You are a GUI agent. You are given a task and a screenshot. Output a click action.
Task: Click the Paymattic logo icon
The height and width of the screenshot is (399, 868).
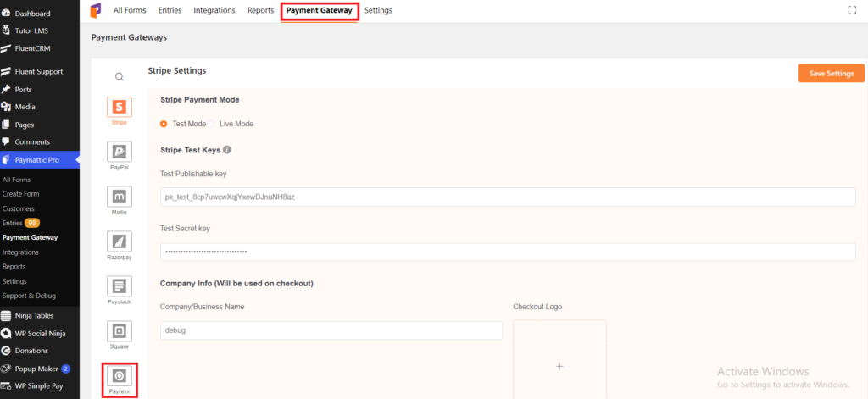(96, 10)
